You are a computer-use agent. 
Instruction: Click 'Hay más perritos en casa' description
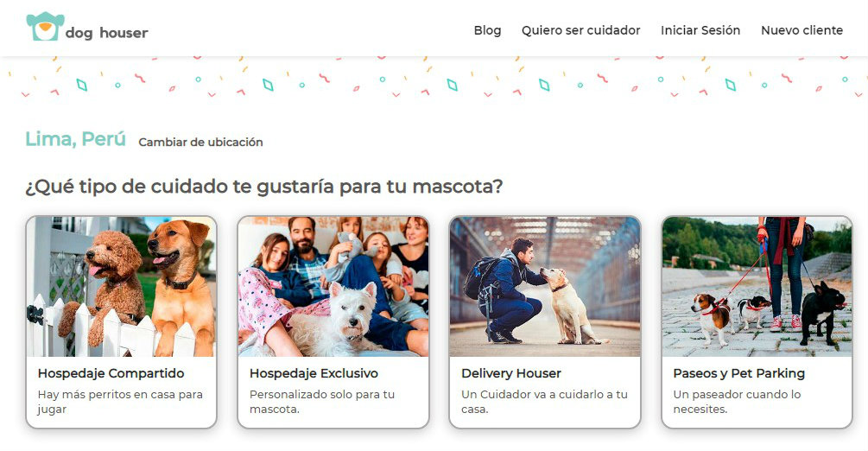click(x=120, y=402)
